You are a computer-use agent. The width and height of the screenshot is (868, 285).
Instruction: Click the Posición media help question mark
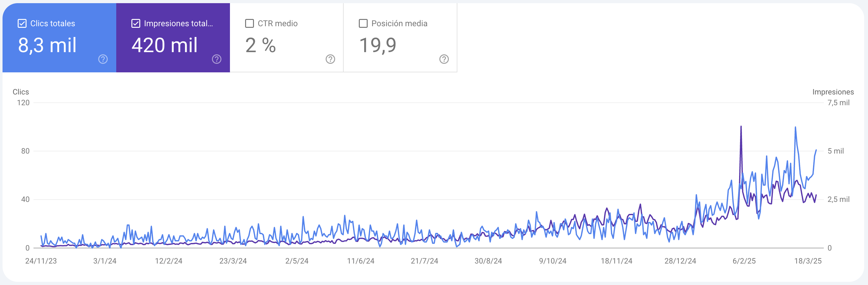444,59
